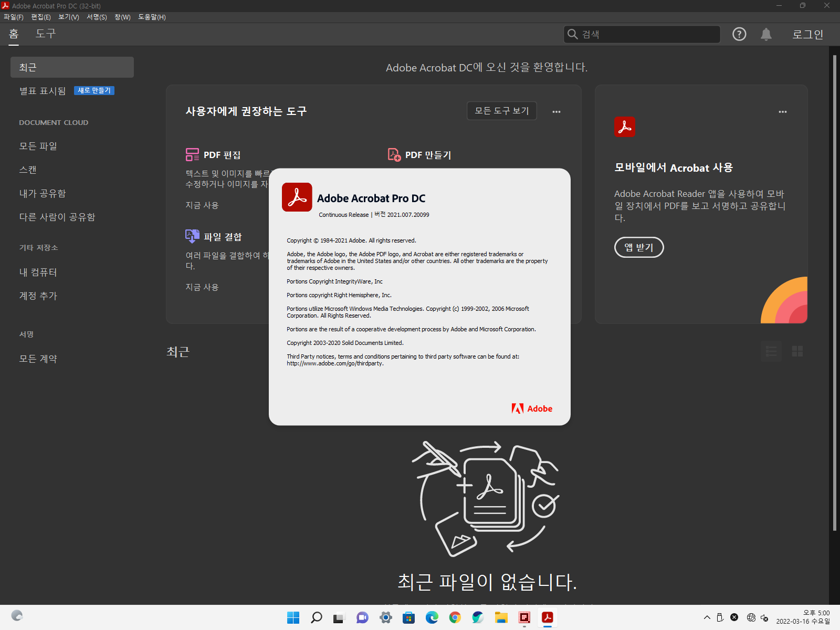Screen dimensions: 840x630
Task: Switch recent files to grid thumbnail view
Action: pos(797,351)
